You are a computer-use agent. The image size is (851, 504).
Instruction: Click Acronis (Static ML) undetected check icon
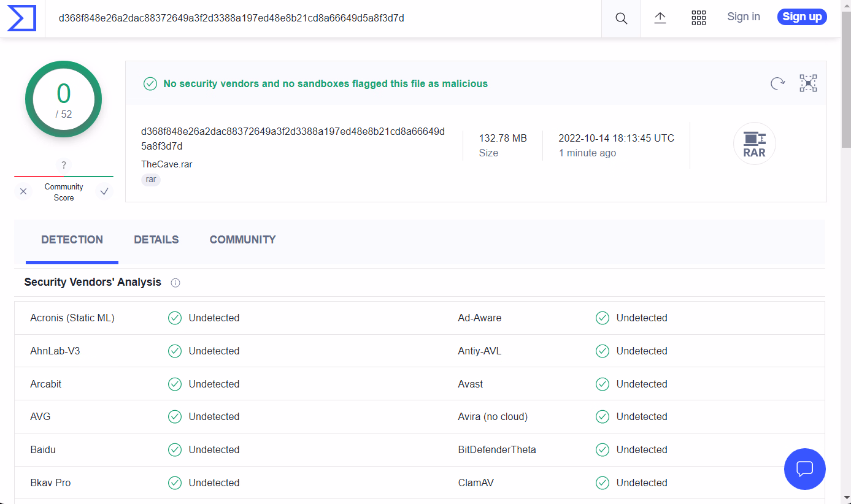pos(175,318)
